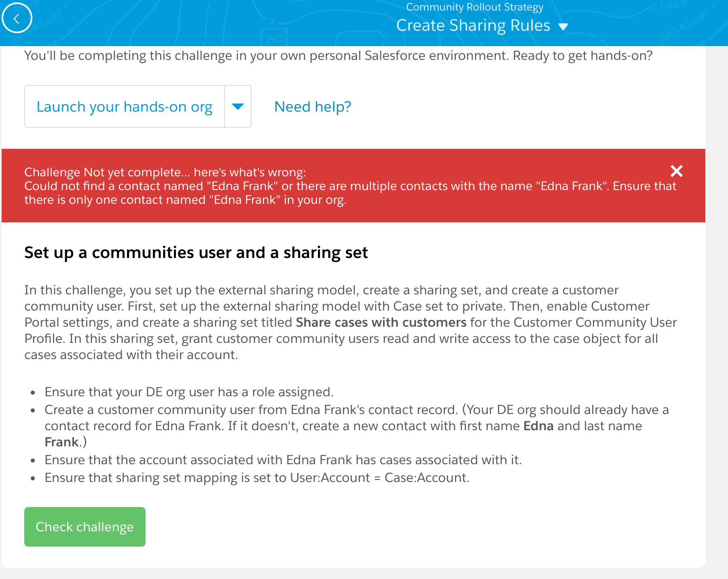Click Launch your hands-on org
This screenshot has height=579, width=728.
(x=124, y=106)
